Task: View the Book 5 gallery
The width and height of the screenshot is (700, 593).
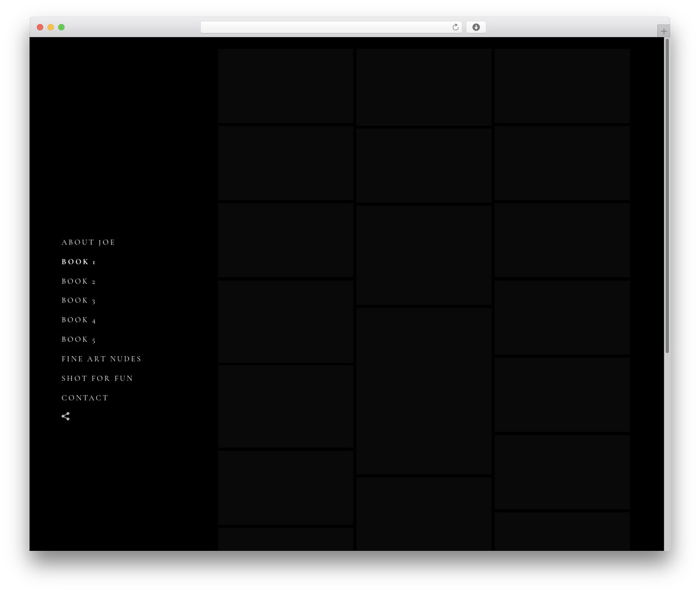Action: pos(79,340)
